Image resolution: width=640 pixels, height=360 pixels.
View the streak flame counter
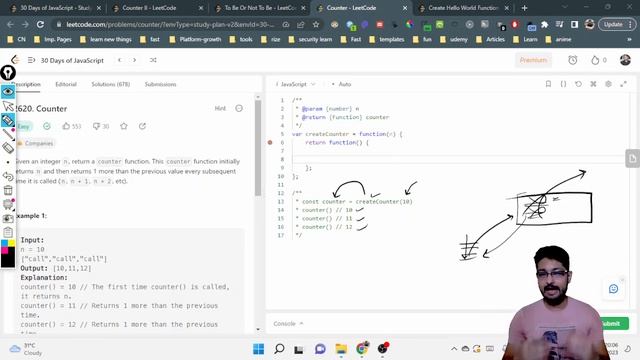click(598, 60)
